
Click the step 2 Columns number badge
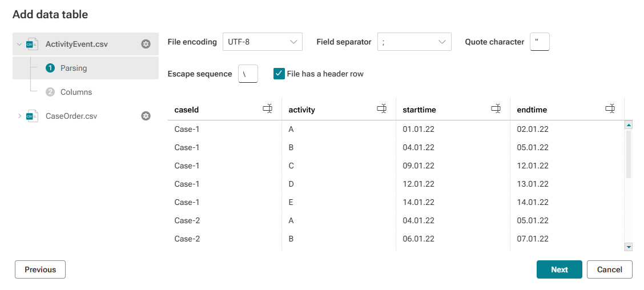[50, 92]
